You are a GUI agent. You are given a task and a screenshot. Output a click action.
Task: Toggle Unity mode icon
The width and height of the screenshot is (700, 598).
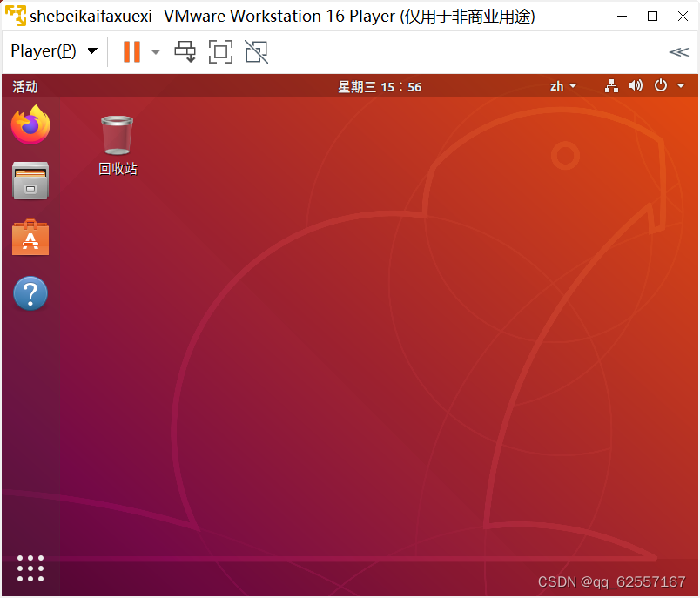tap(256, 51)
